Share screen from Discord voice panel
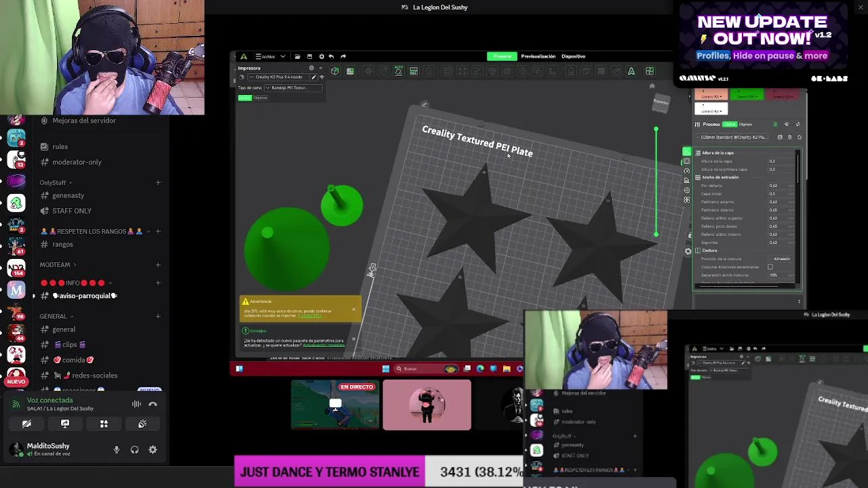This screenshot has height=488, width=868. point(65,424)
